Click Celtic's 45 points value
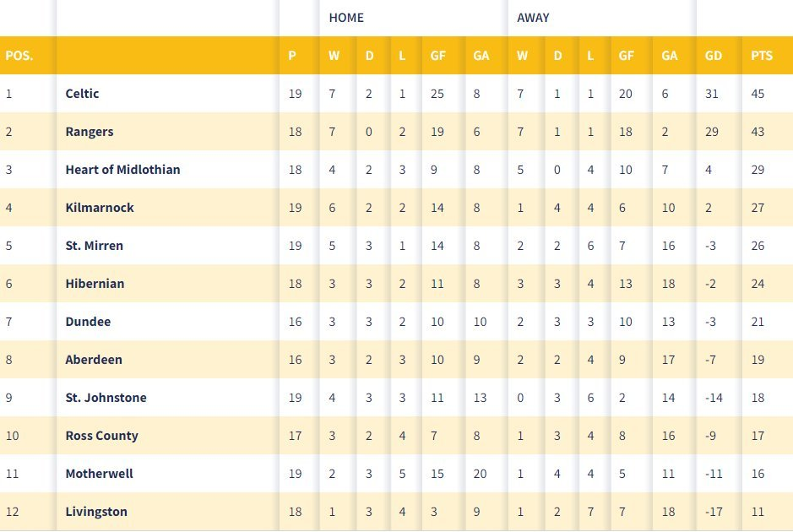This screenshot has height=532, width=793. (757, 94)
